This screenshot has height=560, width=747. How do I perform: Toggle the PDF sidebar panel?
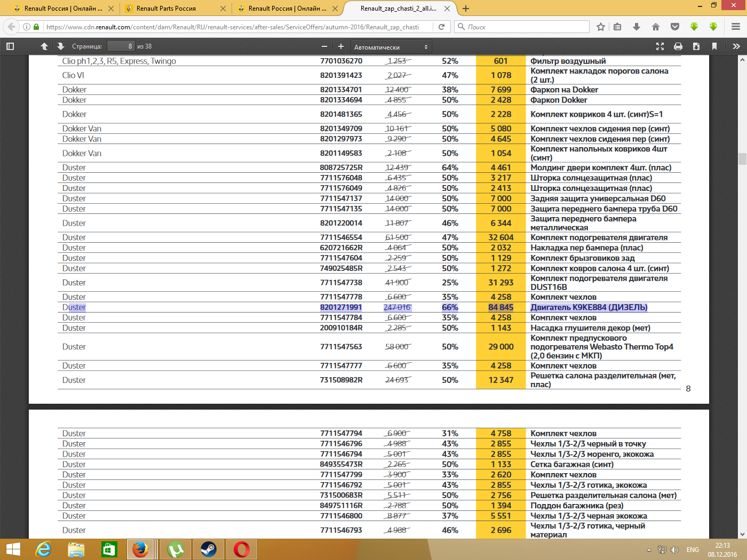10,46
